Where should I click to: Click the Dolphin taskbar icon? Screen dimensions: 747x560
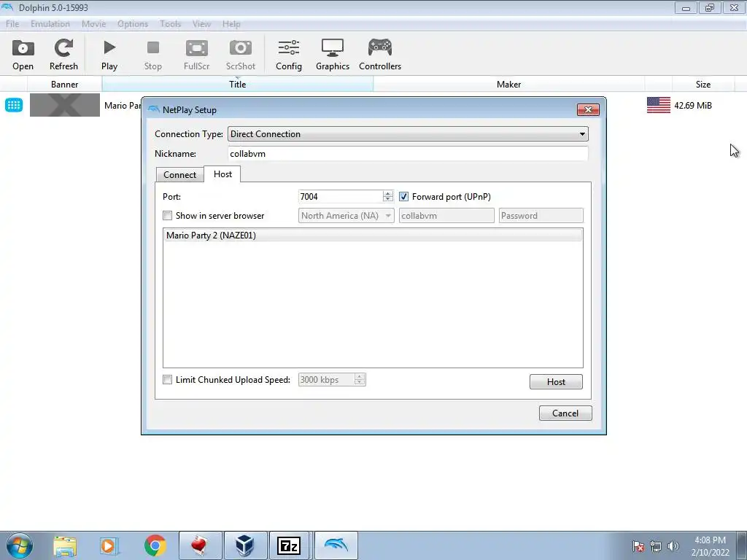pos(336,545)
